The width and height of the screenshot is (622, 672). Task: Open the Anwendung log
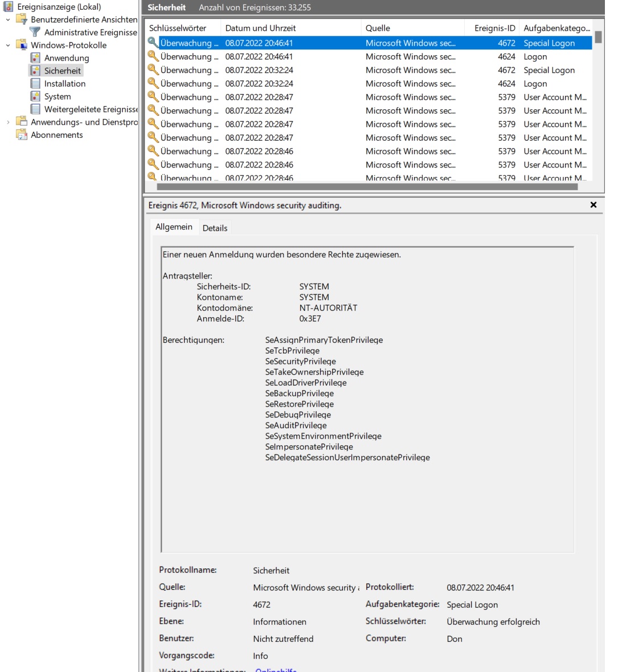[67, 58]
